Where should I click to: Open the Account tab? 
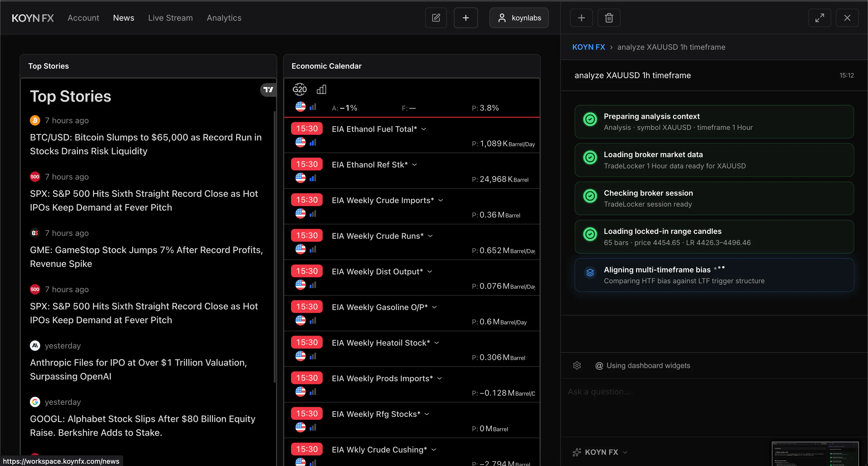(83, 18)
